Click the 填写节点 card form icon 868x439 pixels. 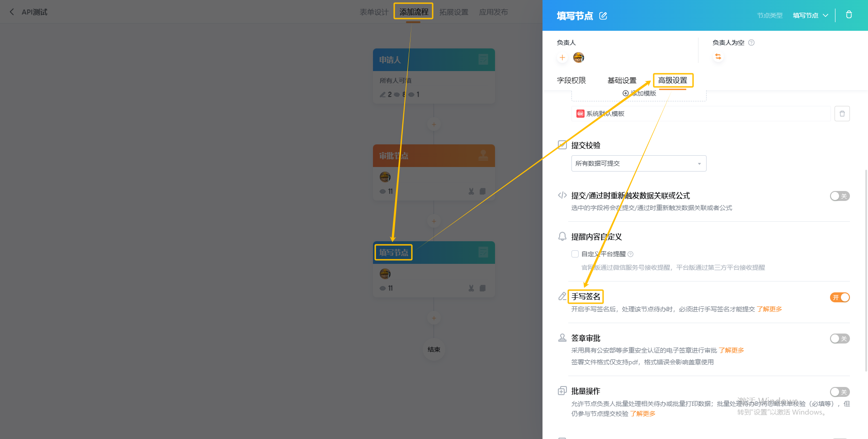483,252
